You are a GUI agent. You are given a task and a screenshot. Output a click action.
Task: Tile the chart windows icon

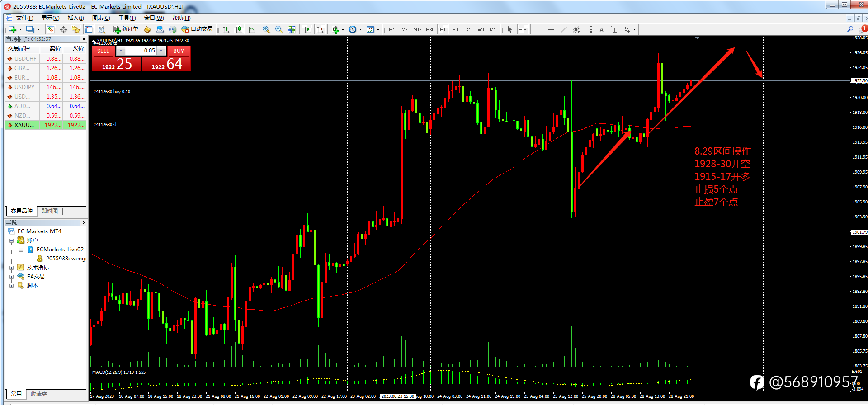click(x=292, y=29)
